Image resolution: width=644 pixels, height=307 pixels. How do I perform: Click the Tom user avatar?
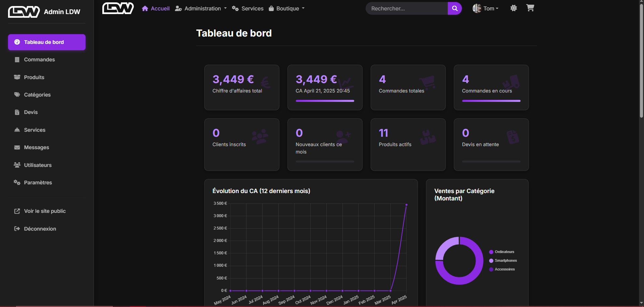(x=477, y=8)
